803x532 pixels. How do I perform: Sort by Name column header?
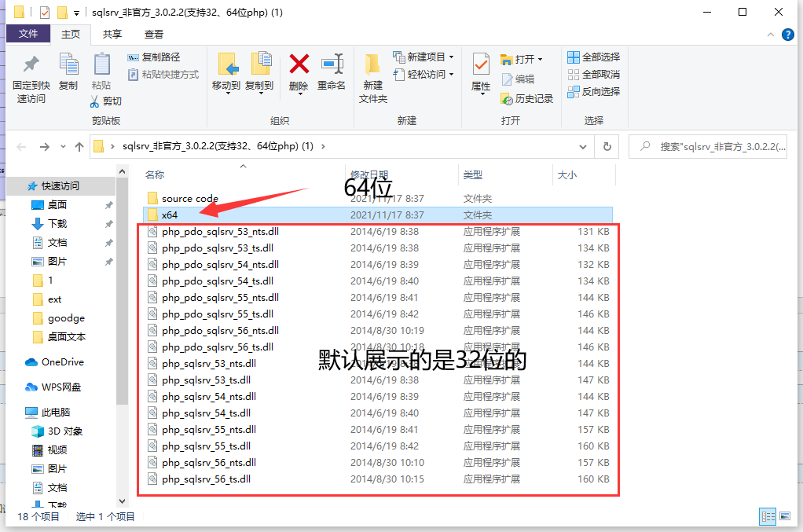point(155,175)
